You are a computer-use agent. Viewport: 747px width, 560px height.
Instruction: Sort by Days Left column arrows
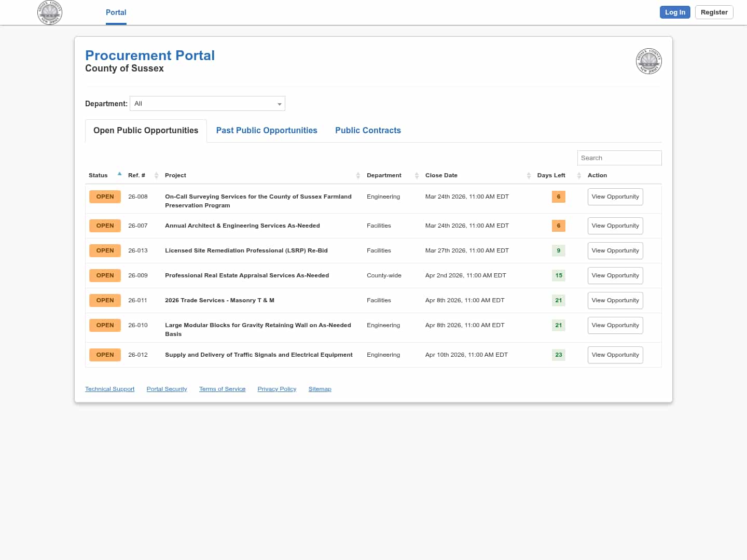coord(579,176)
